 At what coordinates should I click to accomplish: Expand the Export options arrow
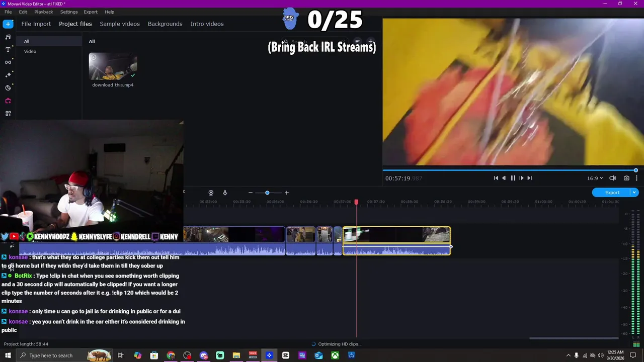click(635, 193)
